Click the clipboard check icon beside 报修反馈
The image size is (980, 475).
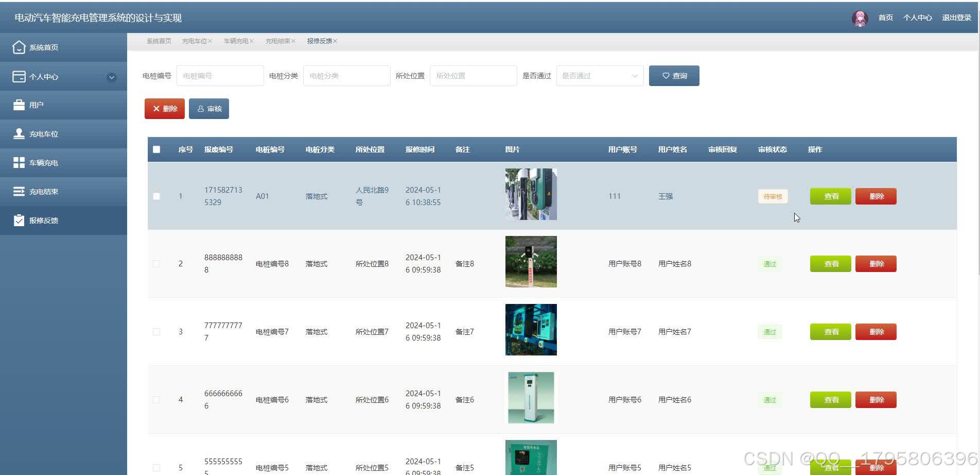point(19,220)
